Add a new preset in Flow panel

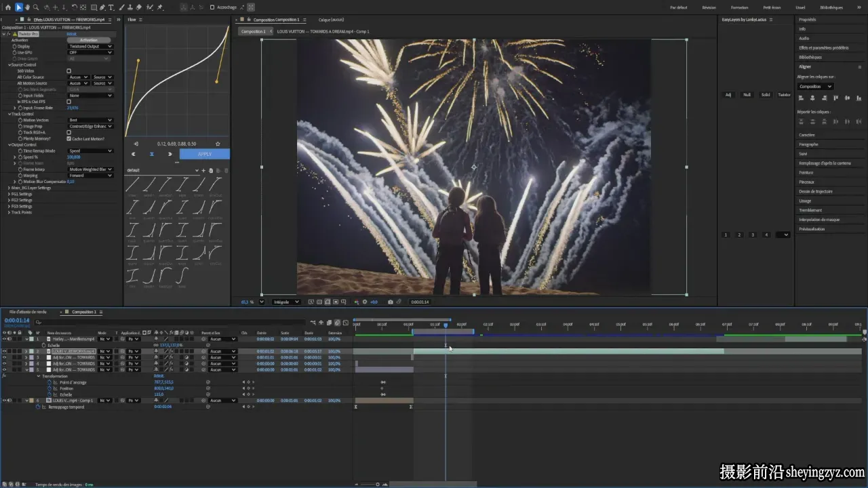203,170
